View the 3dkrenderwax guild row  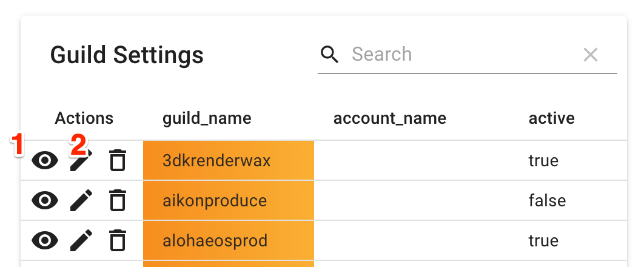pyautogui.click(x=45, y=161)
